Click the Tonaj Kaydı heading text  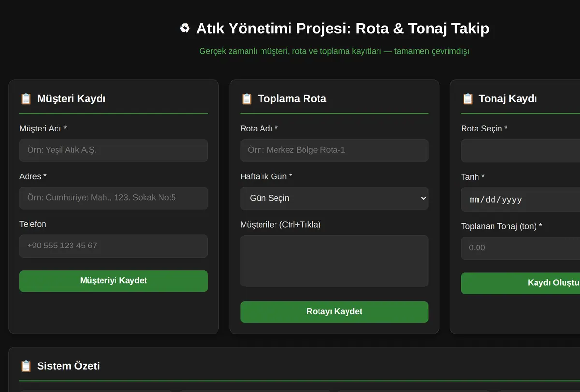tap(508, 99)
